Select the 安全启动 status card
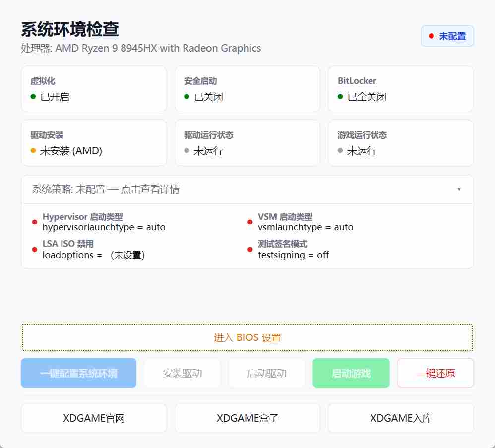 [247, 89]
